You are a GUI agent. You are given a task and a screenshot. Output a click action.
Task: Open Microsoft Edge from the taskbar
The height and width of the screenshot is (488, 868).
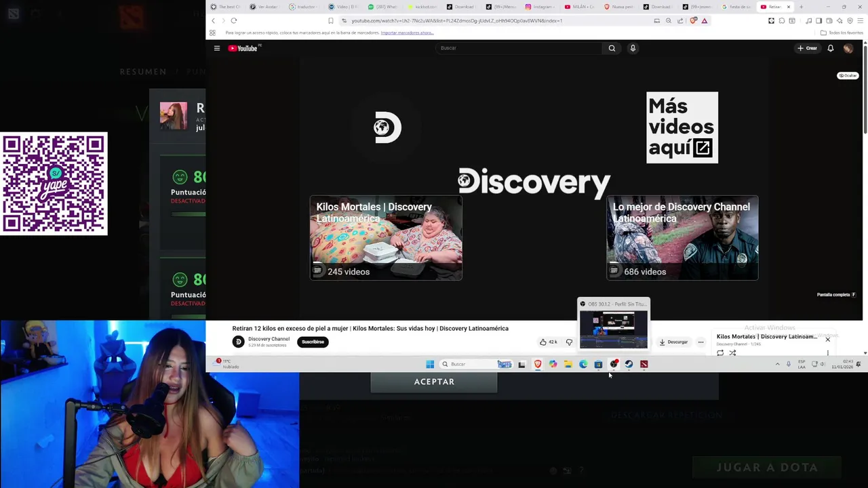(583, 364)
